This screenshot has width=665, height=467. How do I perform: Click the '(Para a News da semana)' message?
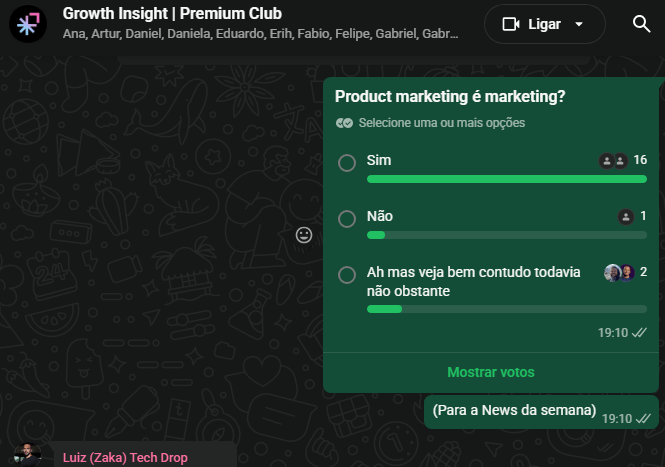514,410
